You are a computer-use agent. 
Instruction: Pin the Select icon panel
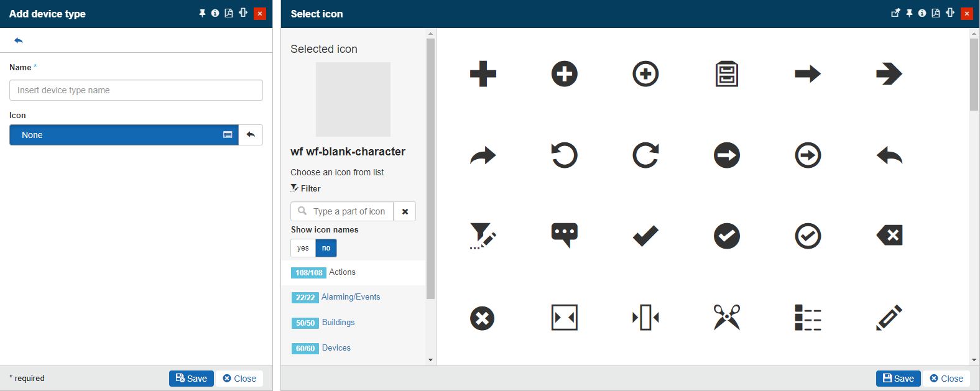(909, 13)
